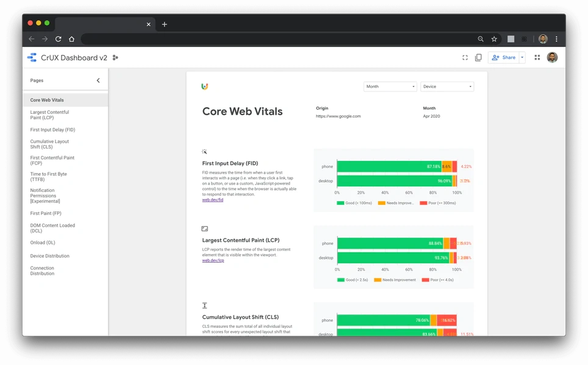Collapse the Pages sidebar

pos(98,80)
